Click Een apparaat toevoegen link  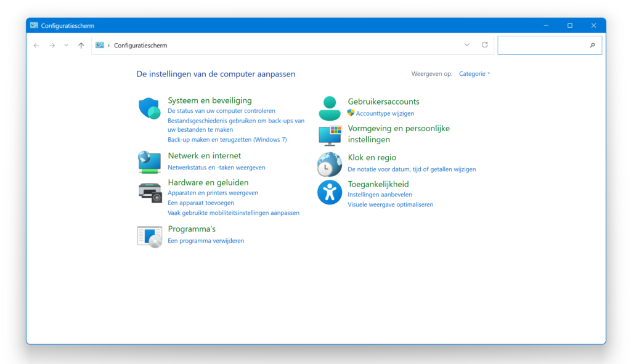click(201, 203)
